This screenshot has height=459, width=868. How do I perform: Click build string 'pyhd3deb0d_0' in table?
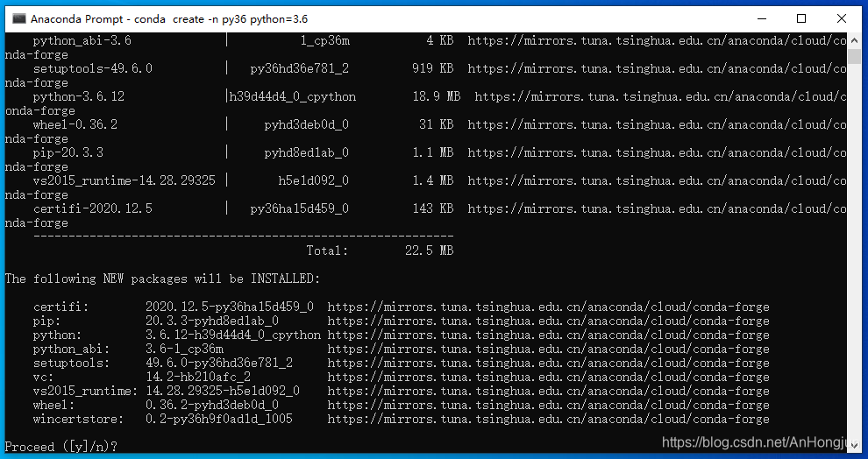307,124
